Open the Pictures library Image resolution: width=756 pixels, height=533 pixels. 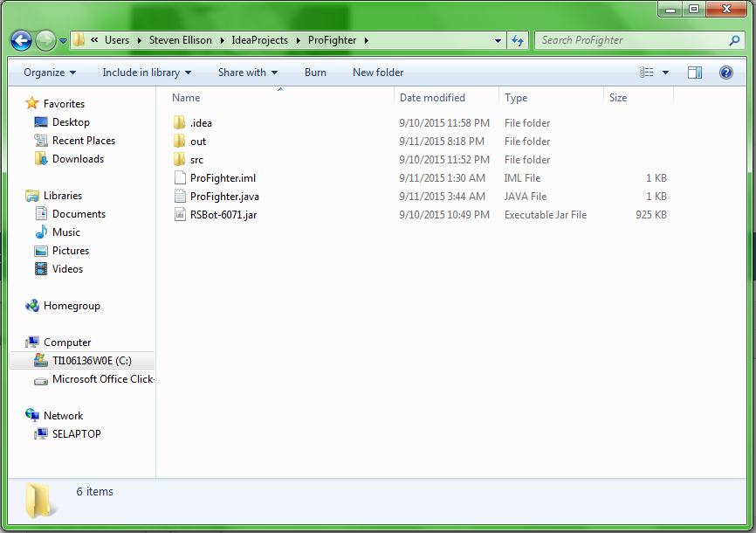pos(71,251)
